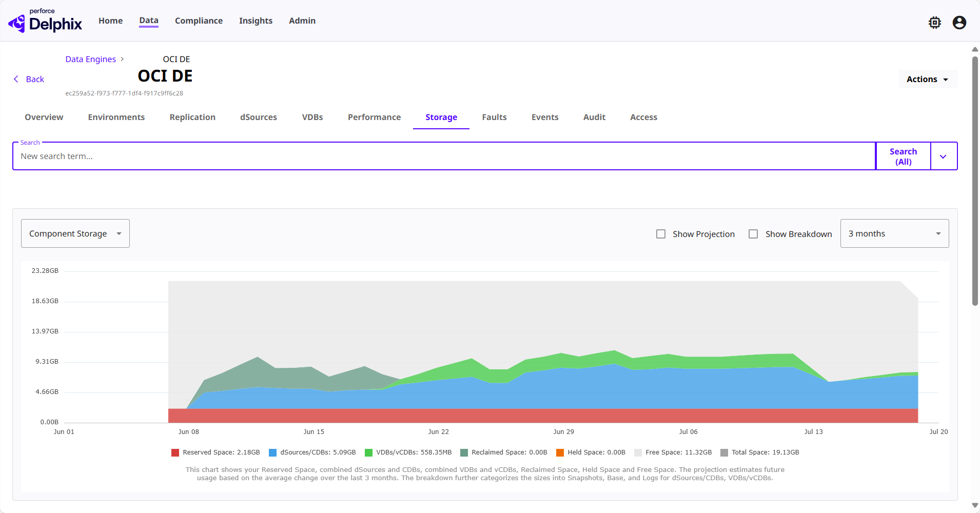Focus the New search term field
980x513 pixels.
pos(444,156)
